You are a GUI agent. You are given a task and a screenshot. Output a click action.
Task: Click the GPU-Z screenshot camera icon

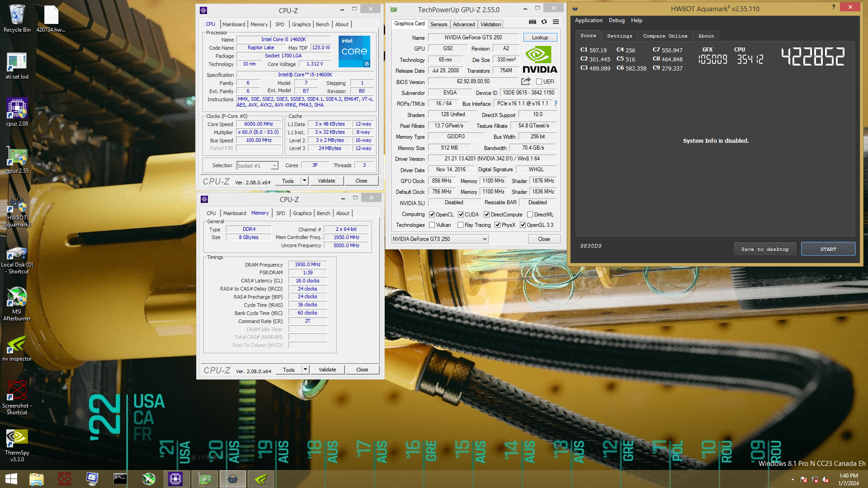[x=533, y=22]
